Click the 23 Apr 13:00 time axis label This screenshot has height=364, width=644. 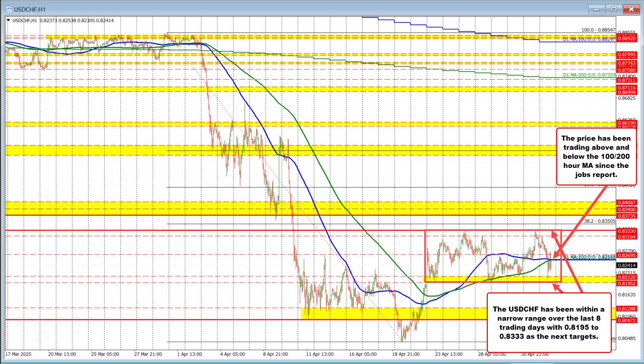449,354
